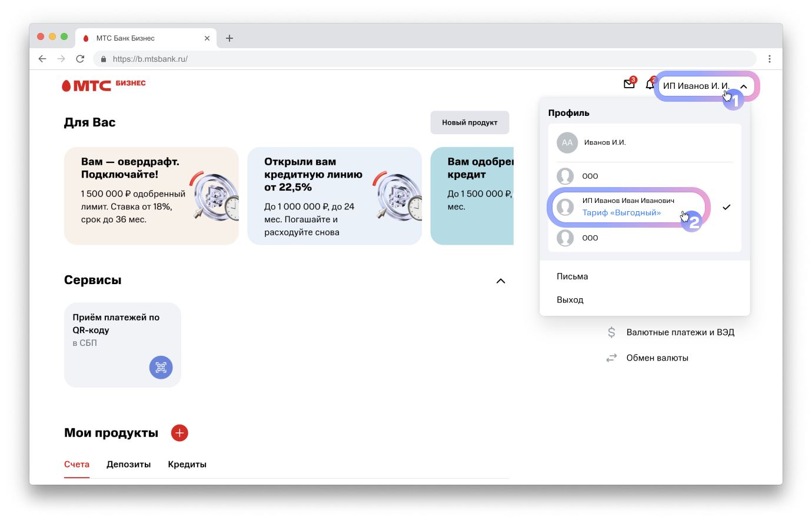Select Выход to log out
812x520 pixels.
coord(570,300)
